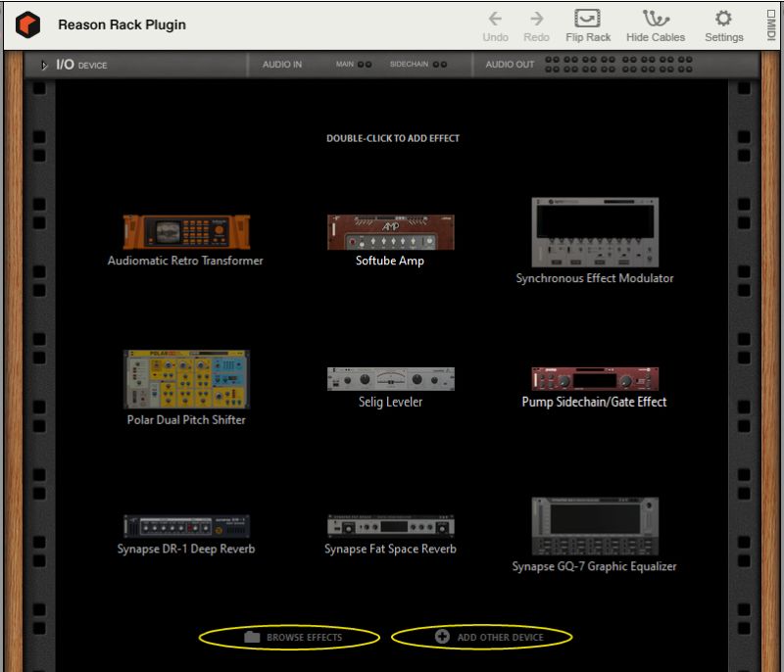Click the Audio Out jack grid
Viewport: 784px width, 672px height.
[x=618, y=65]
